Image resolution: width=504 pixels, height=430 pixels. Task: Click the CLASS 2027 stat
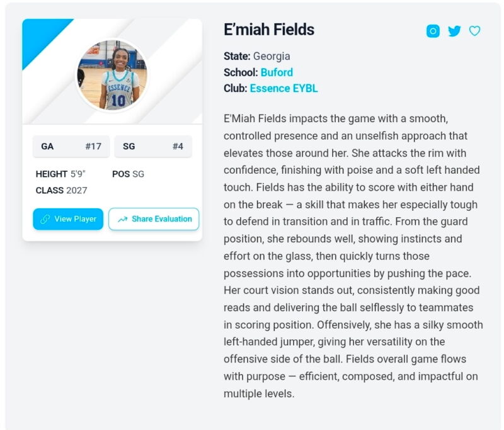[62, 190]
